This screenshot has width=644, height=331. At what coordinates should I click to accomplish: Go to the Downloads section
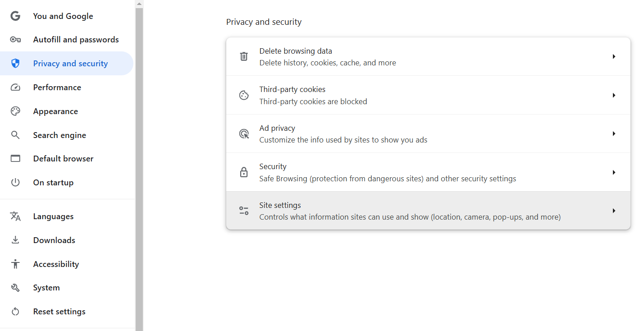tap(54, 240)
